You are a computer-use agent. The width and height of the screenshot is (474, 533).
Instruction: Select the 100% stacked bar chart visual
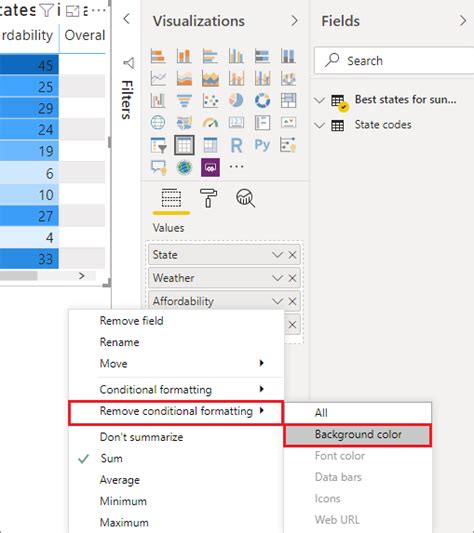click(x=262, y=56)
